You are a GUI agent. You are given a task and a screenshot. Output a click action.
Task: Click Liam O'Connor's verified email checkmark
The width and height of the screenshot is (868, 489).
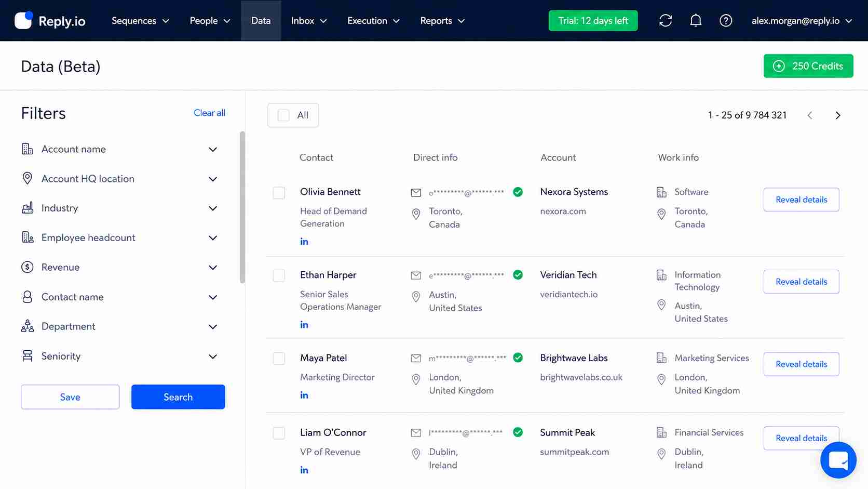click(x=518, y=432)
